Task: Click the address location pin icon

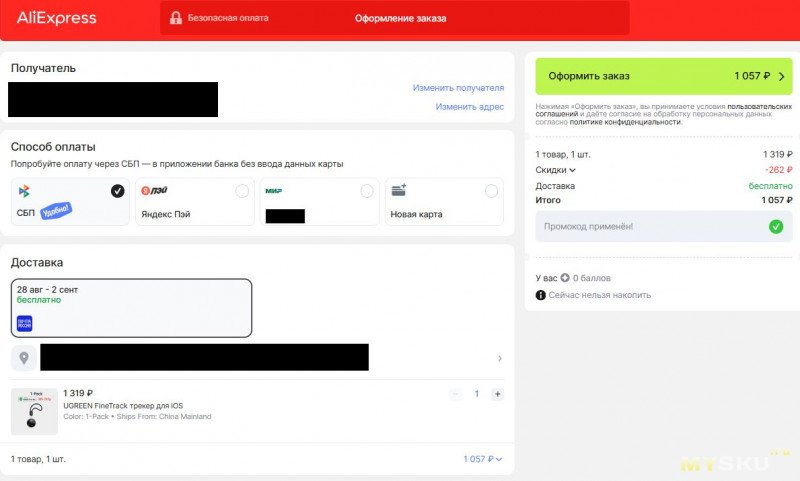Action: coord(24,358)
